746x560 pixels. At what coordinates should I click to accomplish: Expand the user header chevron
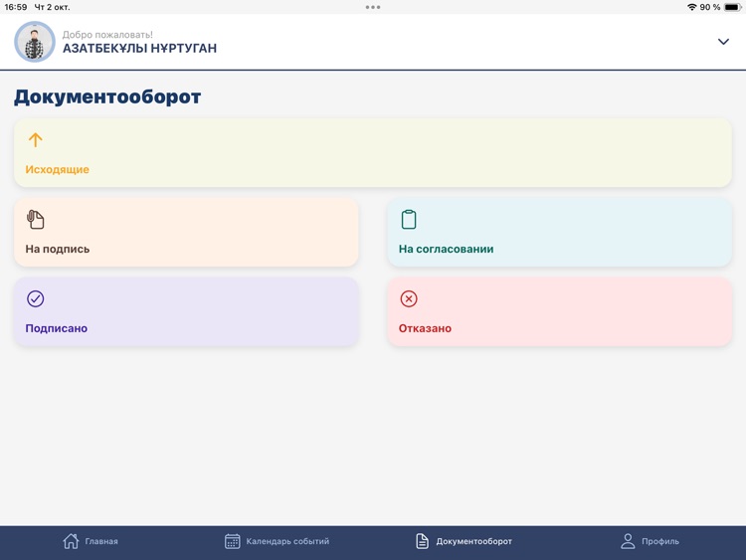click(x=723, y=42)
